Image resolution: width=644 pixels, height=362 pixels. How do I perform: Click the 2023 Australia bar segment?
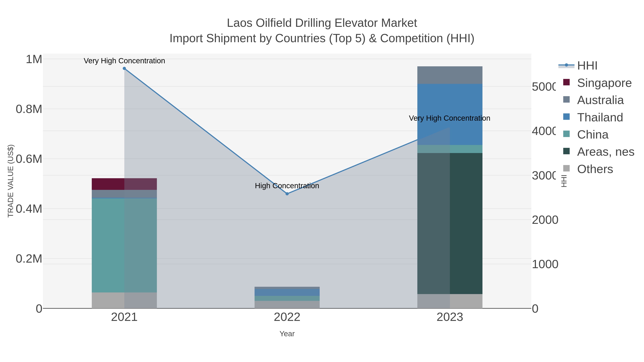(x=450, y=75)
